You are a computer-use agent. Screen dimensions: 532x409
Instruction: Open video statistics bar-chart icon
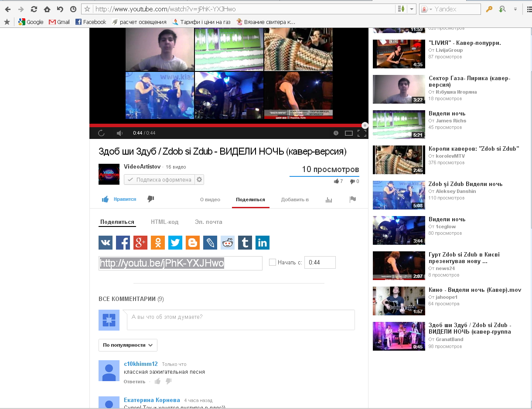tap(329, 199)
